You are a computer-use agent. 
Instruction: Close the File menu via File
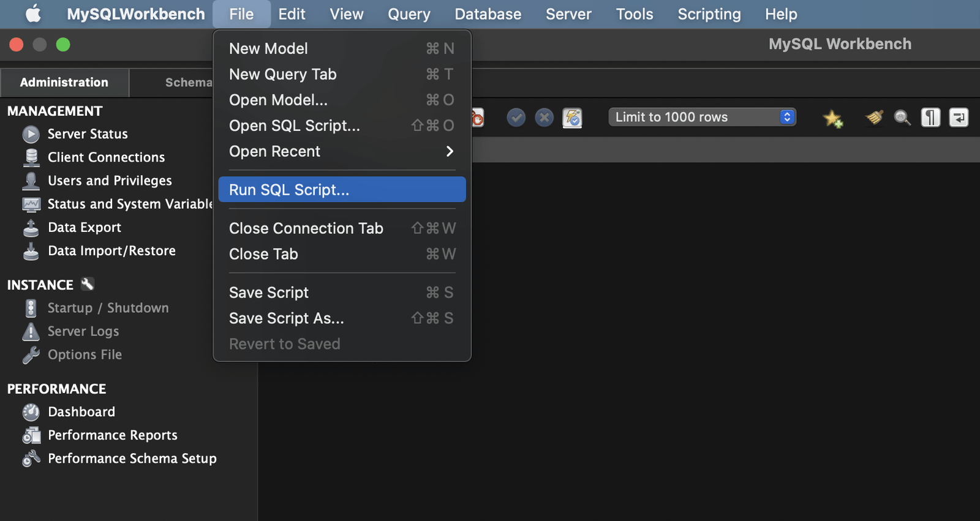pos(241,14)
